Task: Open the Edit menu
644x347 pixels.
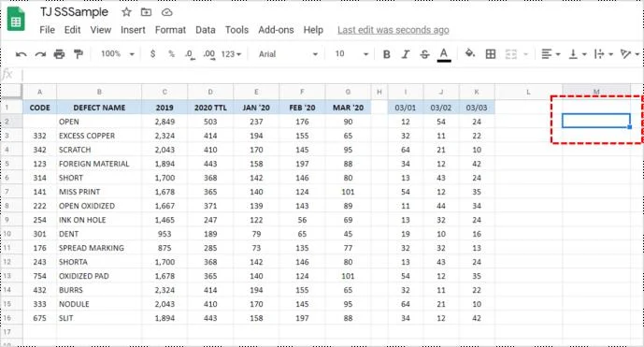Action: (x=72, y=30)
